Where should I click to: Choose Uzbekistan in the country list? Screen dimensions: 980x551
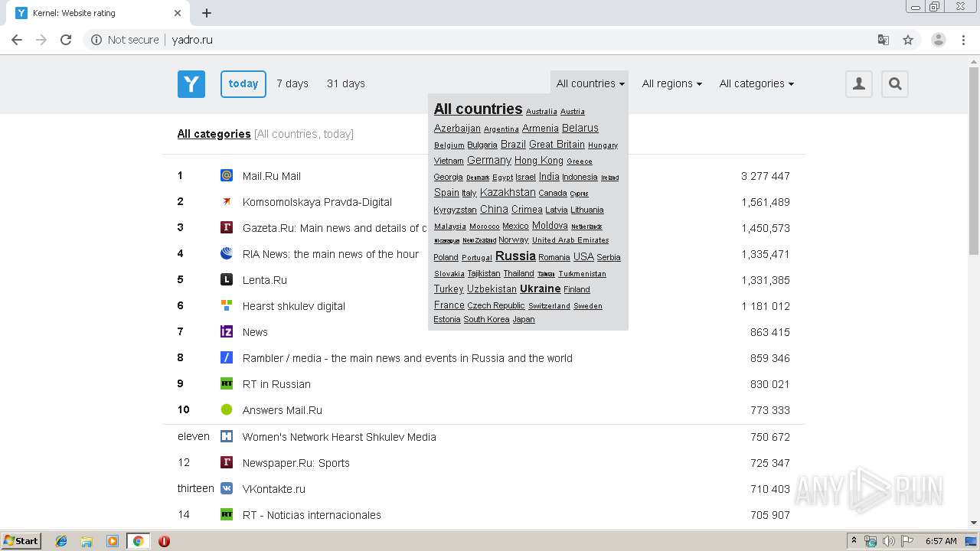pyautogui.click(x=492, y=289)
